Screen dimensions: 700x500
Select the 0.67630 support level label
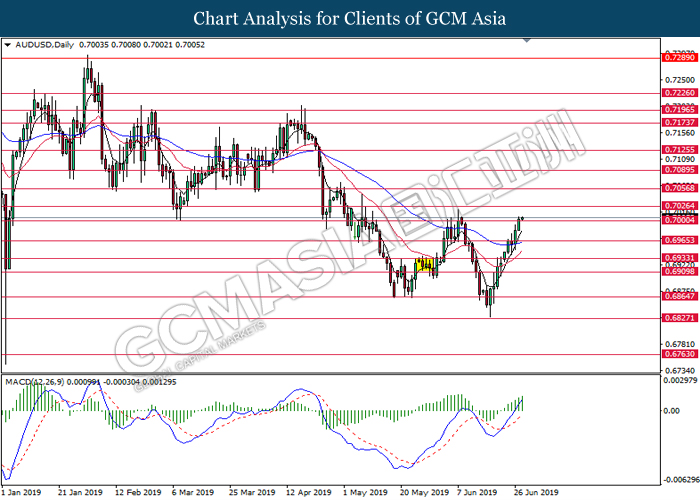click(x=680, y=354)
